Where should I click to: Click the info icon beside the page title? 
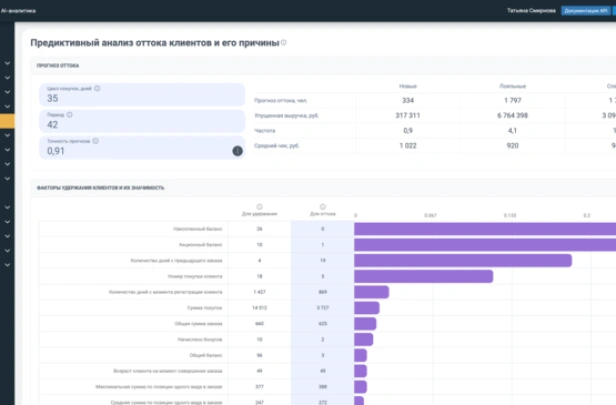coord(284,43)
